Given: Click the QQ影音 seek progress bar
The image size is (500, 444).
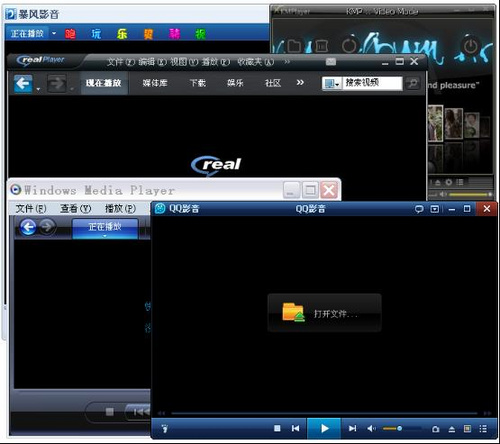Looking at the screenshot, I should pyautogui.click(x=324, y=413).
